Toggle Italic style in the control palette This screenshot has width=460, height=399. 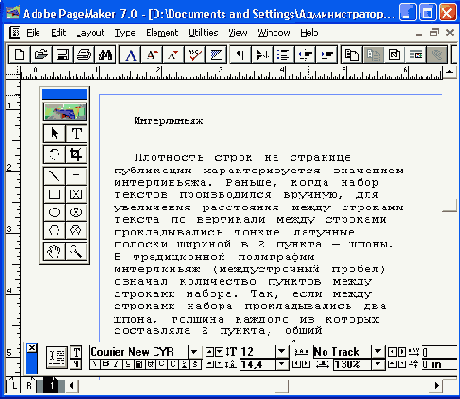tap(117, 364)
